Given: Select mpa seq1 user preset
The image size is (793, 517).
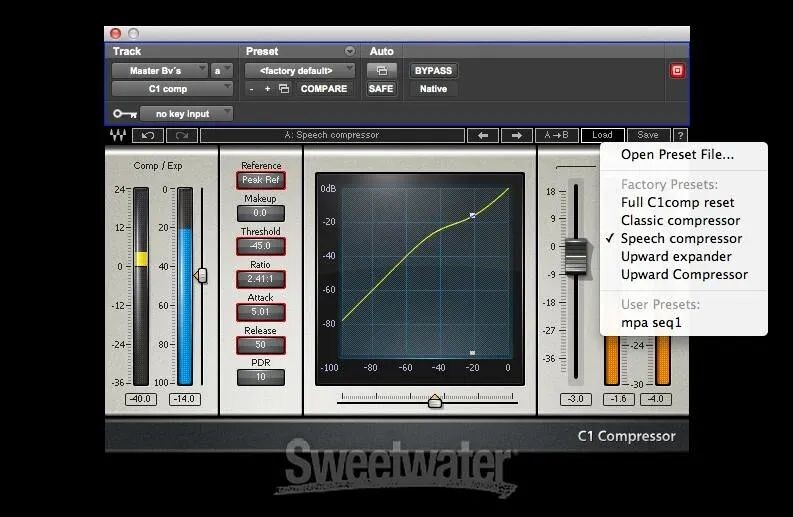Looking at the screenshot, I should coord(651,322).
